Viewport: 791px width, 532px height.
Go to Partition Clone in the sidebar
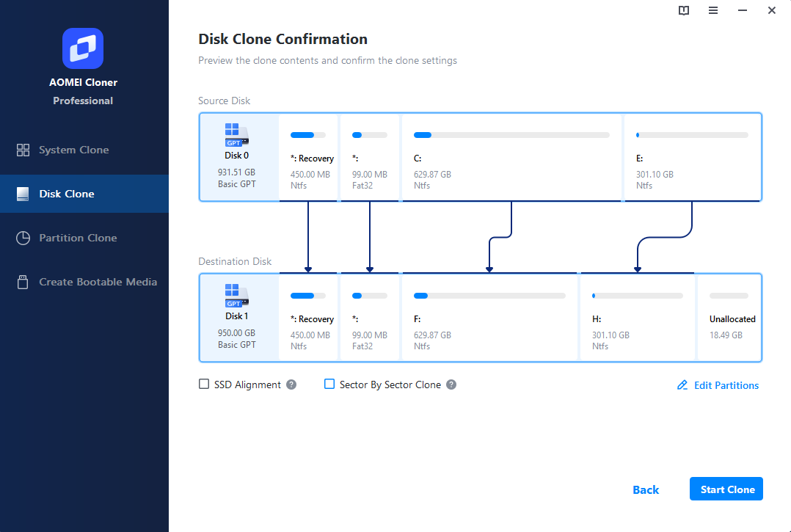pos(84,238)
